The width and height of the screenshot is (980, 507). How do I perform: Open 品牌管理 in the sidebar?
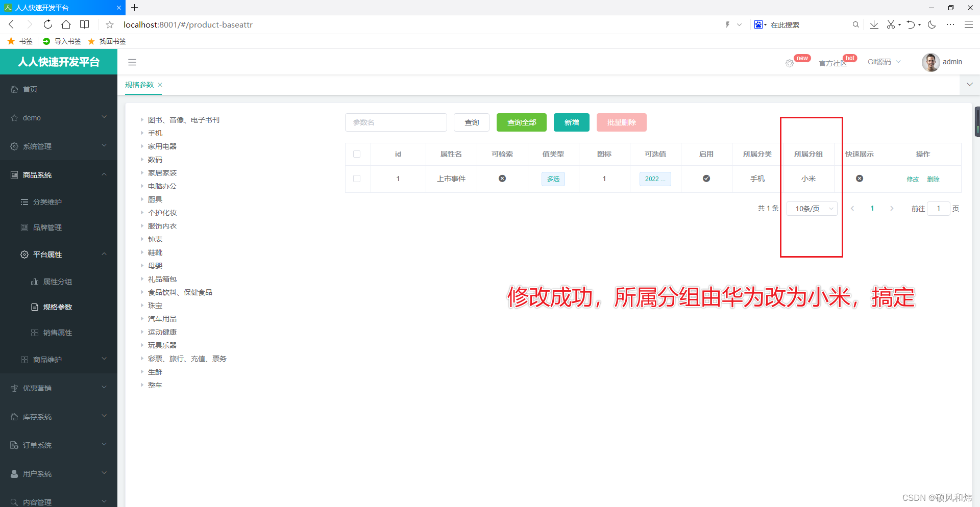[x=59, y=227]
